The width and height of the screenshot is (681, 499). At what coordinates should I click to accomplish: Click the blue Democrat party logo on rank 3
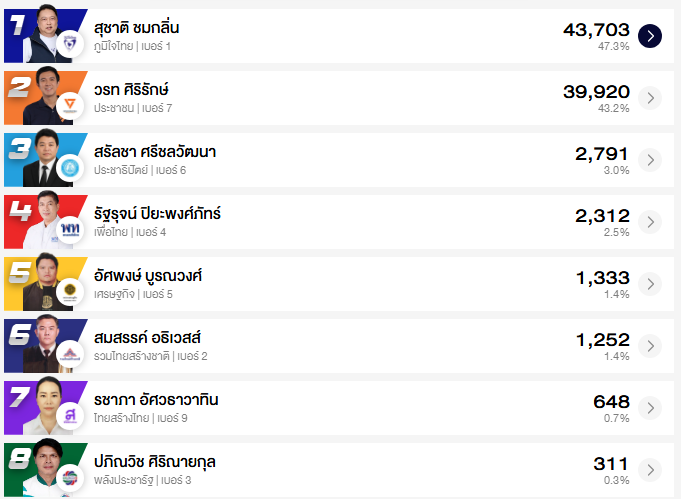(69, 168)
